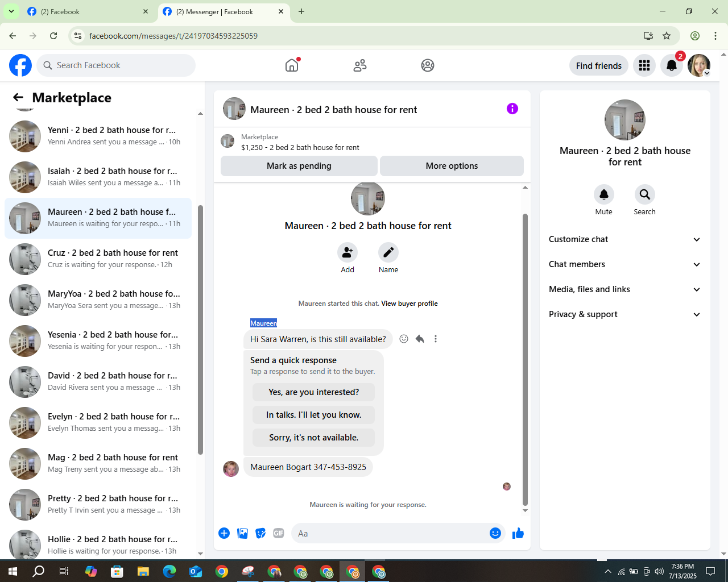Click Find friends button
Screen dimensions: 728x582
click(x=599, y=65)
